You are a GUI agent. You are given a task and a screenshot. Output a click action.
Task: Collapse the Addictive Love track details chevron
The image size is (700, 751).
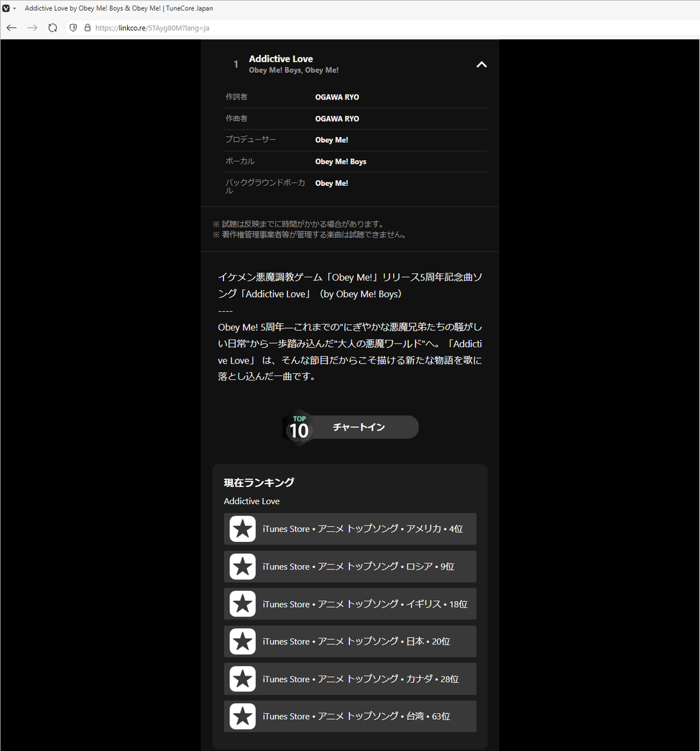(x=481, y=64)
